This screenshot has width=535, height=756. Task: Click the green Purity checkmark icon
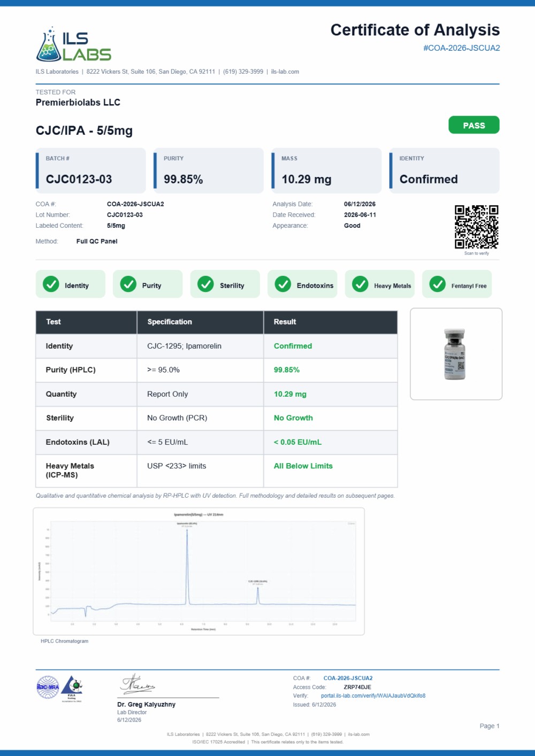pos(128,284)
